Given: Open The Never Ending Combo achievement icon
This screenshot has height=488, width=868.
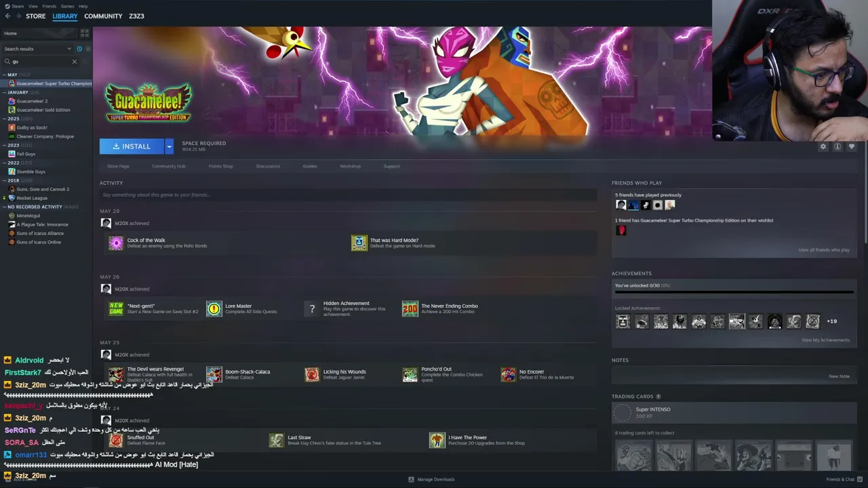Looking at the screenshot, I should click(410, 309).
